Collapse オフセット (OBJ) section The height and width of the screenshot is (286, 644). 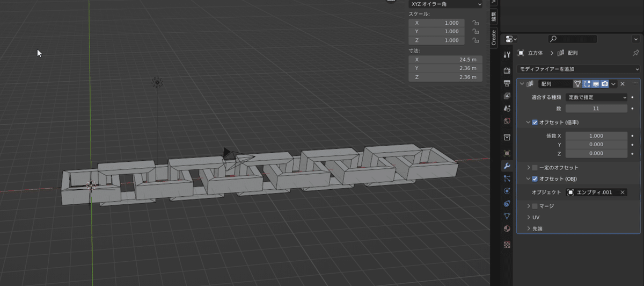point(529,179)
